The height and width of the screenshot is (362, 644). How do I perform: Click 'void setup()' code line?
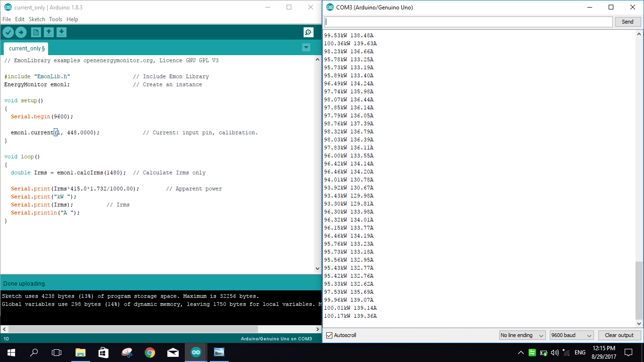[24, 100]
